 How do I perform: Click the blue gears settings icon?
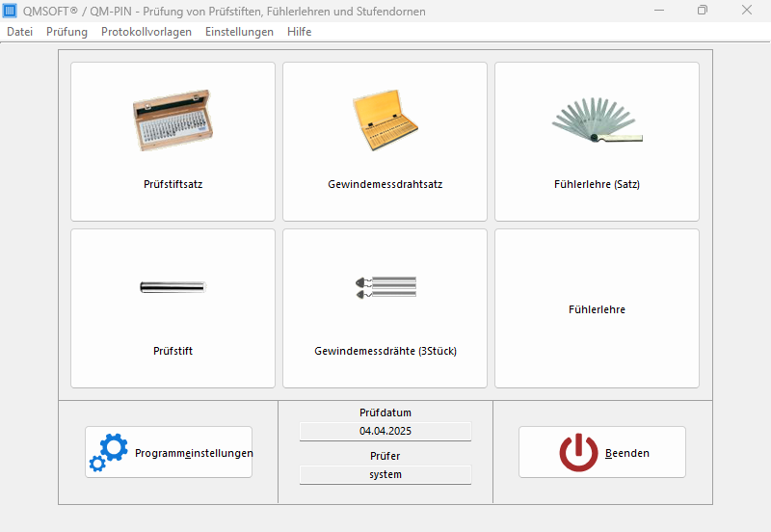pos(109,452)
